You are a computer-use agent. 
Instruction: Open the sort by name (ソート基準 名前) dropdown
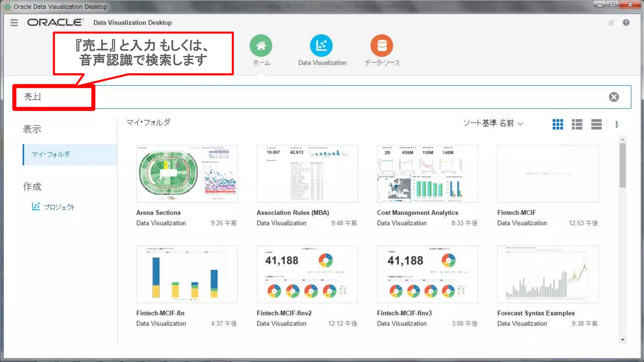point(493,123)
